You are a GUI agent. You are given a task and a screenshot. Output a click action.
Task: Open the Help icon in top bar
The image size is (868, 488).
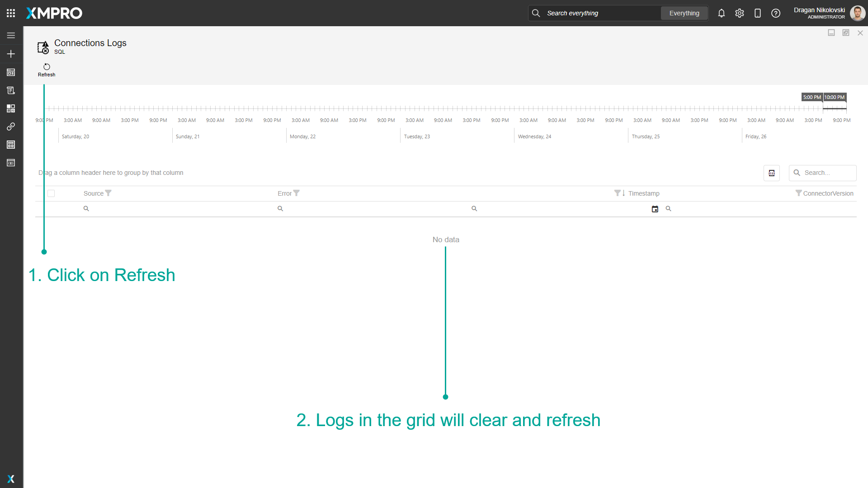776,13
